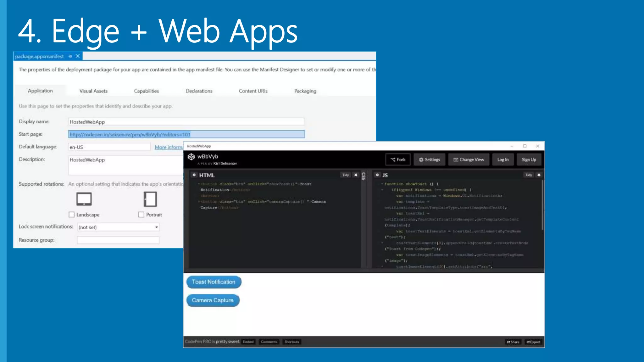Image resolution: width=644 pixels, height=362 pixels.
Task: Open the Capabilities tab
Action: 146,91
